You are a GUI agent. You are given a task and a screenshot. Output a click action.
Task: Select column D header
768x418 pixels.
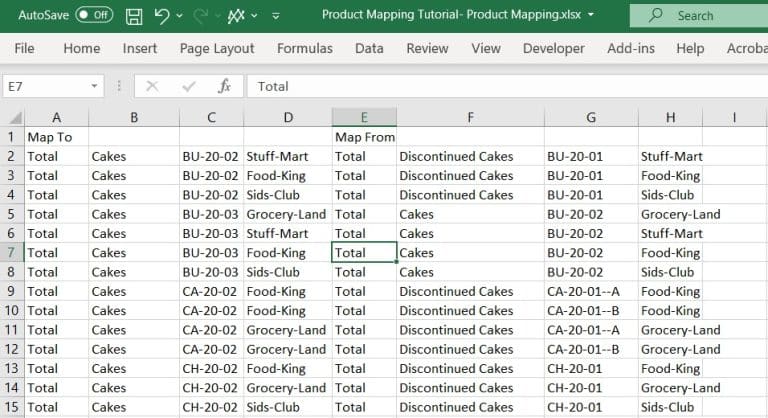pyautogui.click(x=288, y=118)
